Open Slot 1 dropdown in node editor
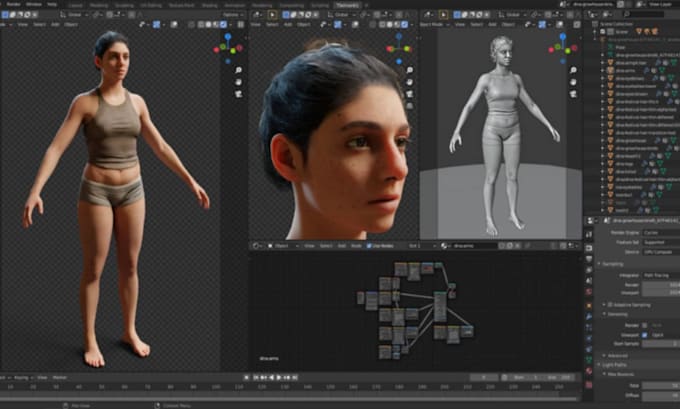Viewport: 680px width, 409px height. pyautogui.click(x=422, y=246)
